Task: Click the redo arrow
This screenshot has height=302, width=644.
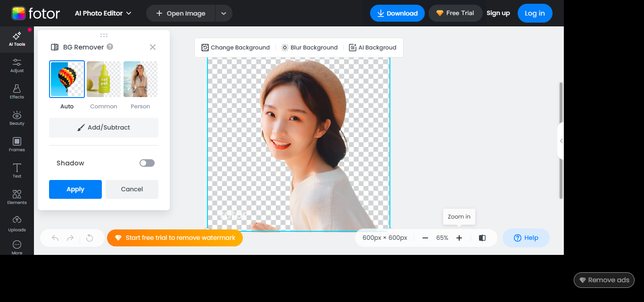Action: [70, 238]
